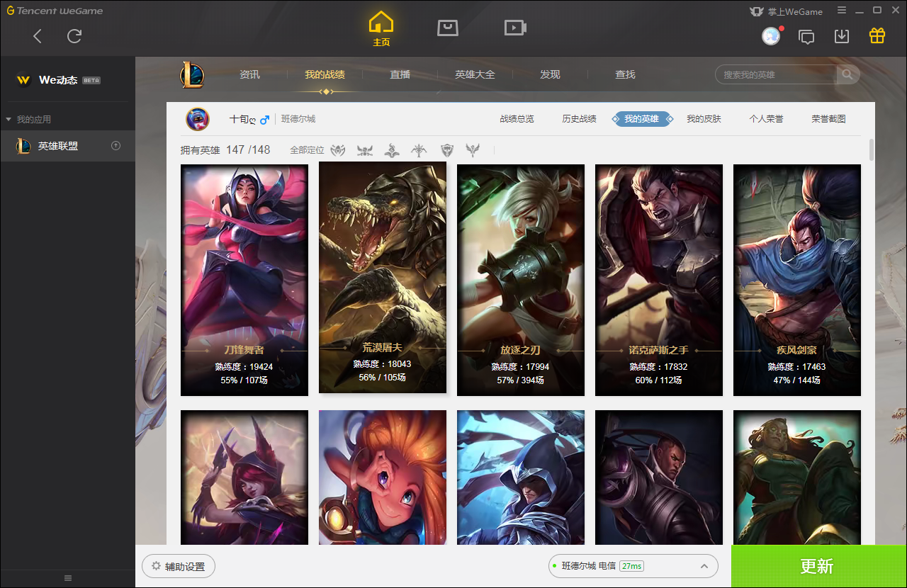Open the 个人荣誉 sub-tab
The image size is (907, 588).
(x=767, y=119)
